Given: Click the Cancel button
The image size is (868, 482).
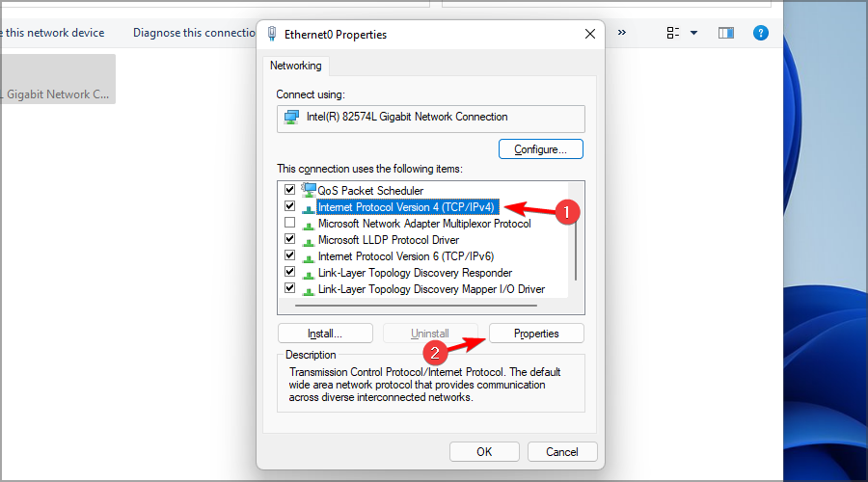Looking at the screenshot, I should click(562, 452).
